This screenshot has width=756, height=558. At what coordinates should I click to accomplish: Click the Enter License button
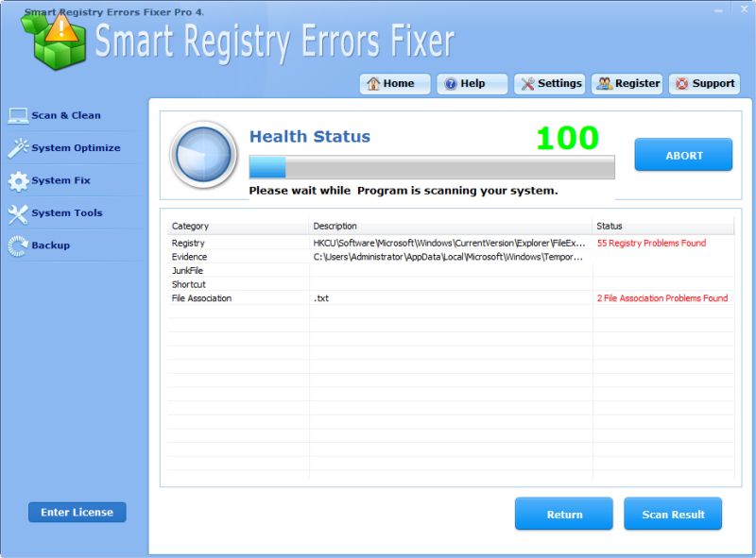[77, 513]
